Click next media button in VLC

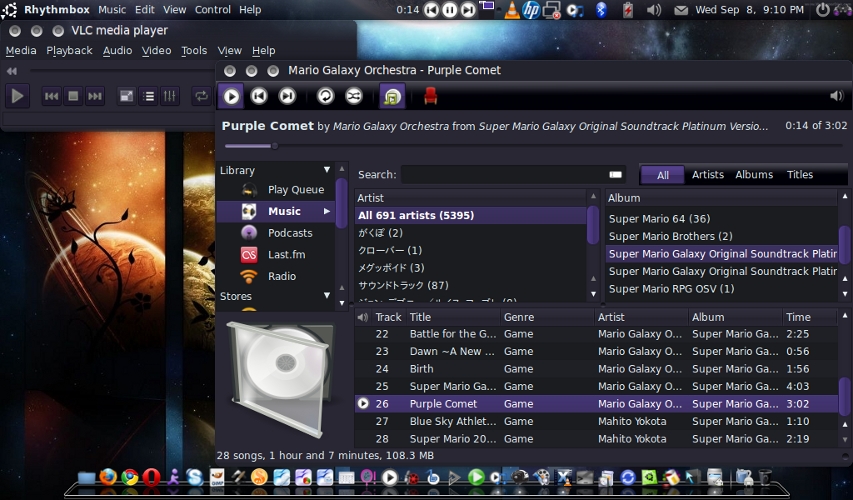tap(95, 96)
